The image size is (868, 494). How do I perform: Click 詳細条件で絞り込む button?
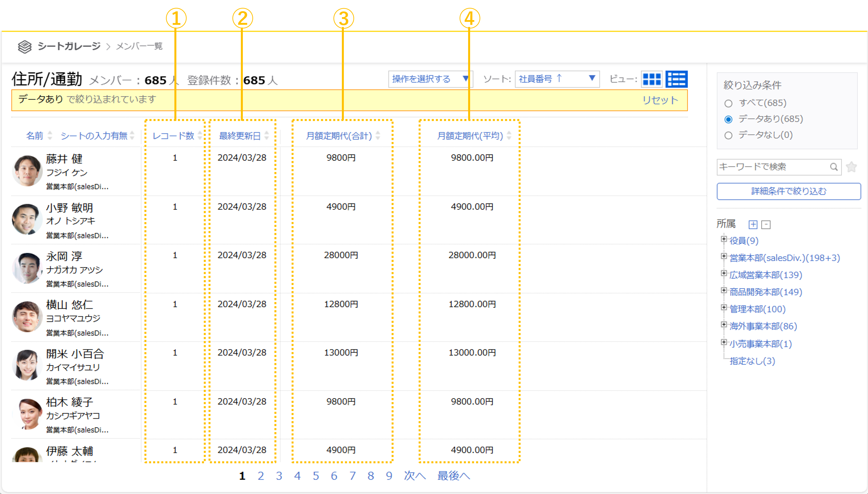[x=788, y=191]
